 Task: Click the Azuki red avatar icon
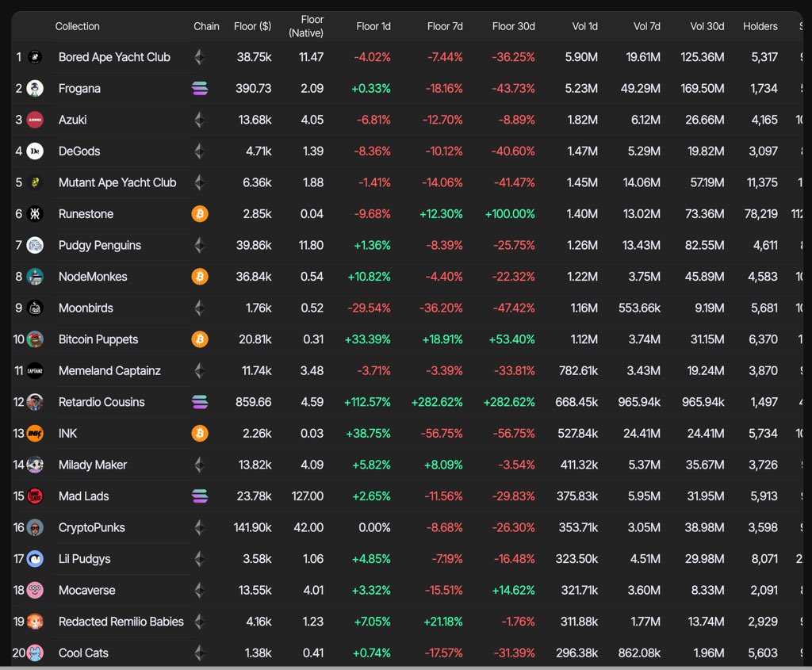pos(35,120)
